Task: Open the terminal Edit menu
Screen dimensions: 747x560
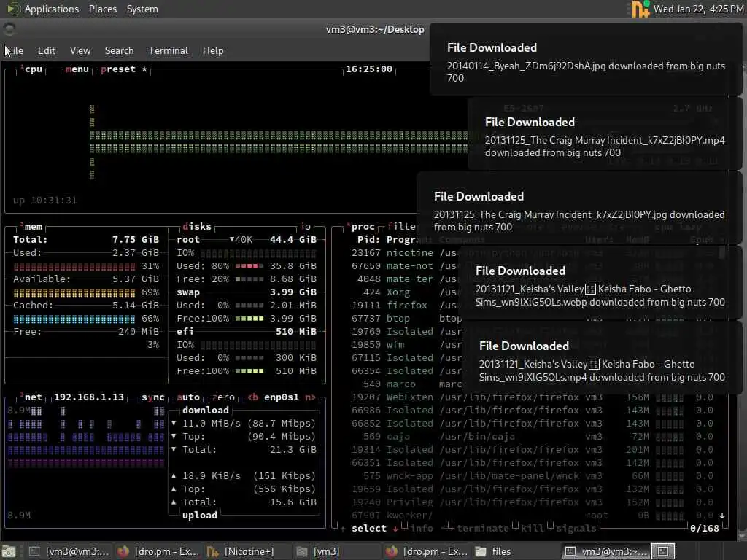Action: click(x=46, y=50)
